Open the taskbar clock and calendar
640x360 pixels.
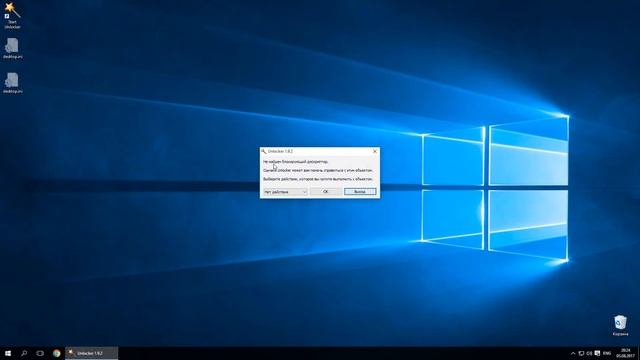click(625, 353)
